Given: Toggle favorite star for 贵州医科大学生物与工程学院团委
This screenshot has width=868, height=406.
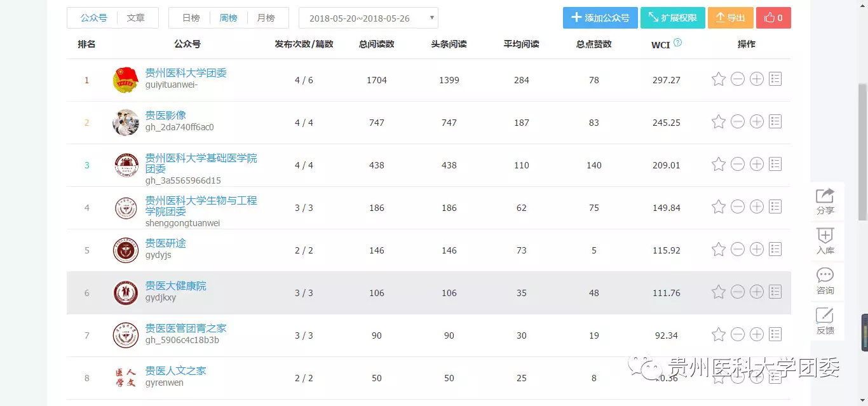Looking at the screenshot, I should coord(718,207).
